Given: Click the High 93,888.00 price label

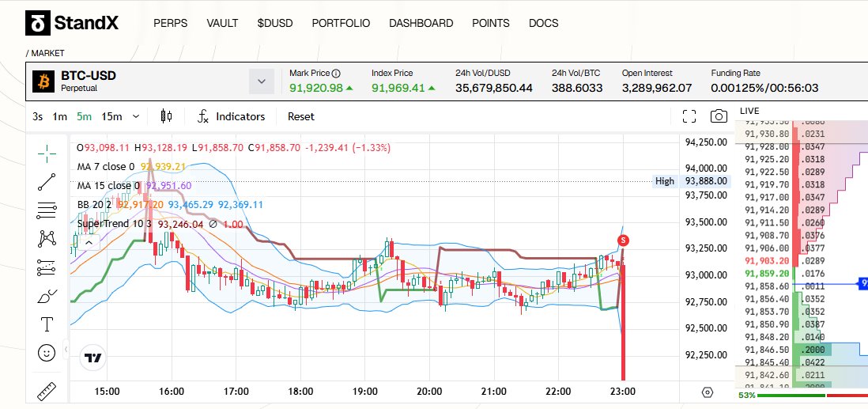Looking at the screenshot, I should pos(692,181).
